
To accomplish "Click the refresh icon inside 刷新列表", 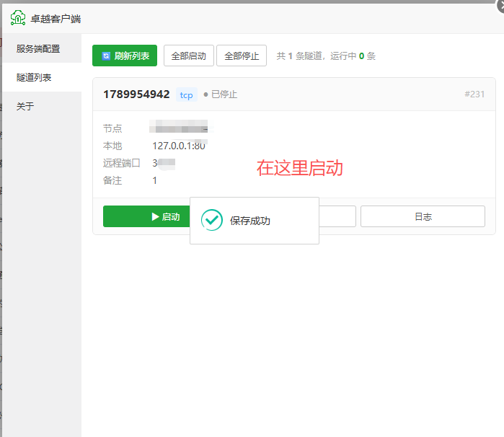I will (106, 56).
